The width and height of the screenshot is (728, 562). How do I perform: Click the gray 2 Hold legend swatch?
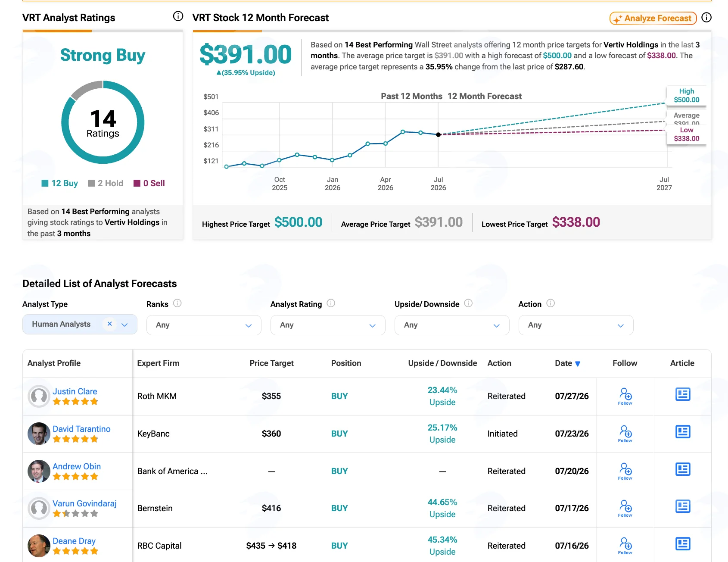pyautogui.click(x=91, y=183)
